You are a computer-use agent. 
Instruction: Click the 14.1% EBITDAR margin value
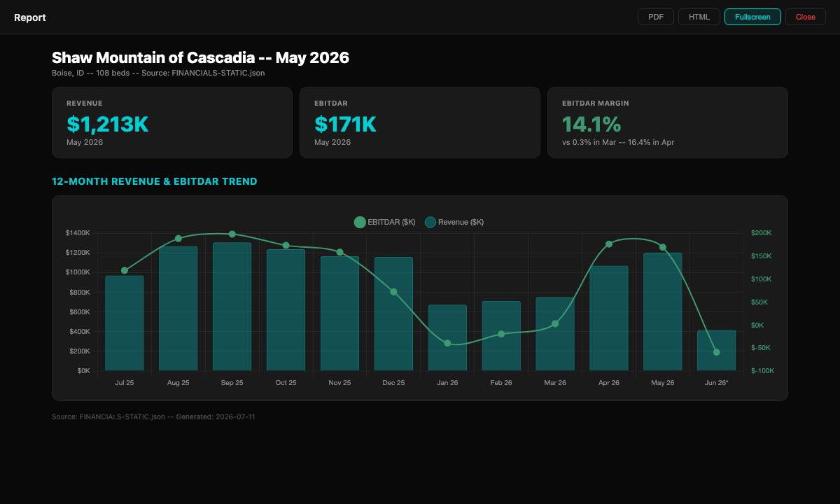[591, 124]
